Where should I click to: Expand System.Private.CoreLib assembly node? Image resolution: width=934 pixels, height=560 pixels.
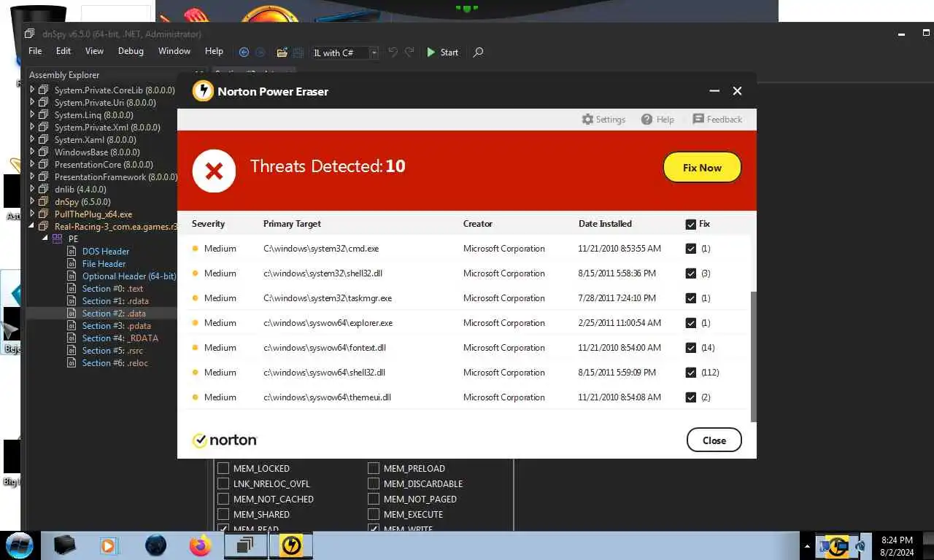coord(32,90)
